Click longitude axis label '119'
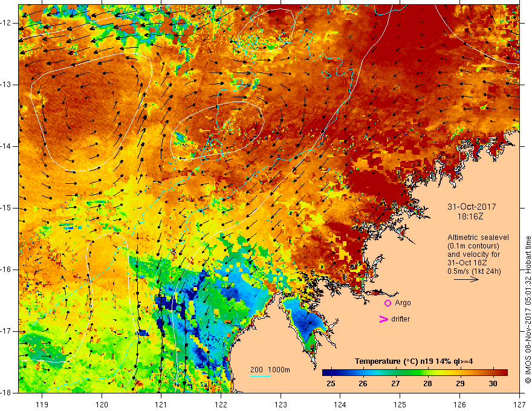 coord(42,404)
